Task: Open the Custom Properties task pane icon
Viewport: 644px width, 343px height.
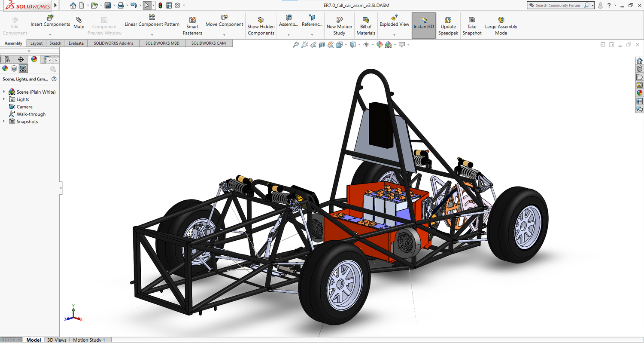Action: point(640,101)
